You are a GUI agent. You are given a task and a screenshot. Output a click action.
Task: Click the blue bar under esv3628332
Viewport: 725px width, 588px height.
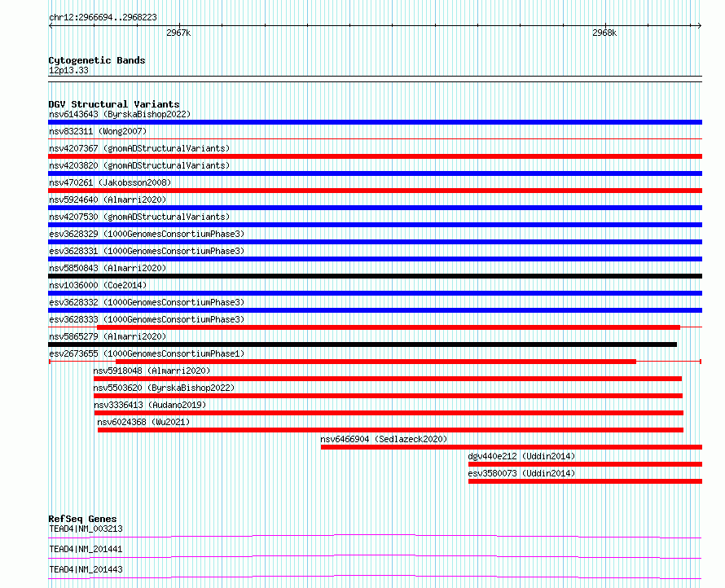[375, 310]
